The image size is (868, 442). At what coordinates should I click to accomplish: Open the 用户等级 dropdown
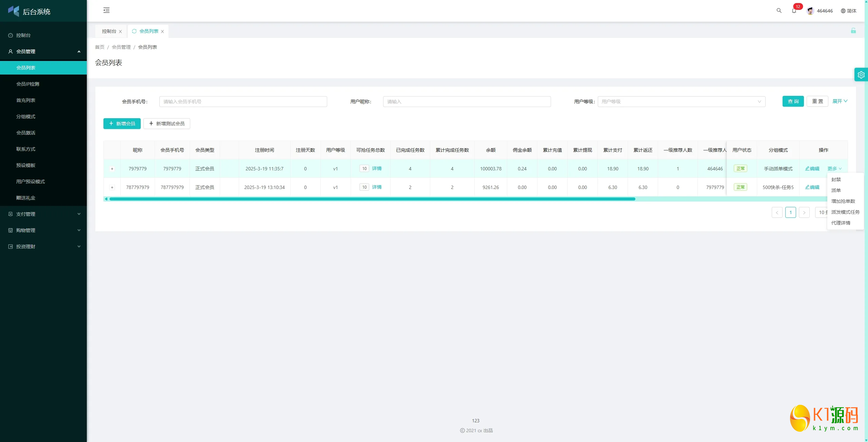[681, 102]
